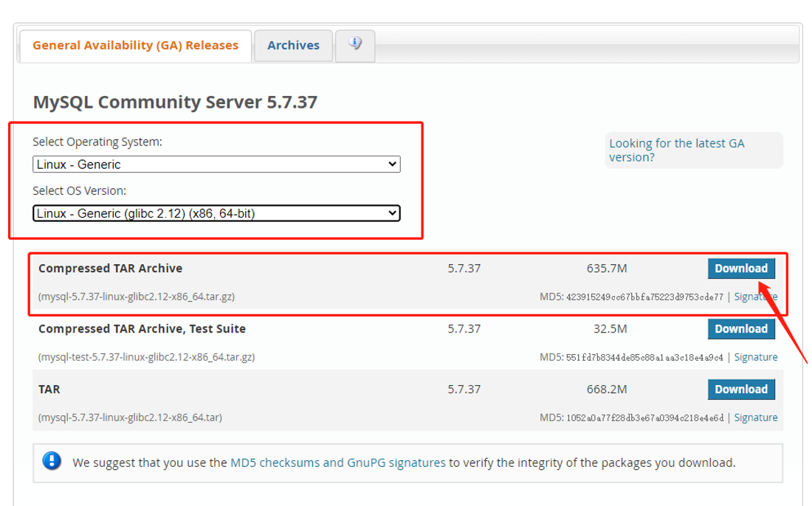This screenshot has height=506, width=812.
Task: Click filename mysql-5.7.37-linux-glibc2.12-x86_64.tar
Action: point(130,417)
